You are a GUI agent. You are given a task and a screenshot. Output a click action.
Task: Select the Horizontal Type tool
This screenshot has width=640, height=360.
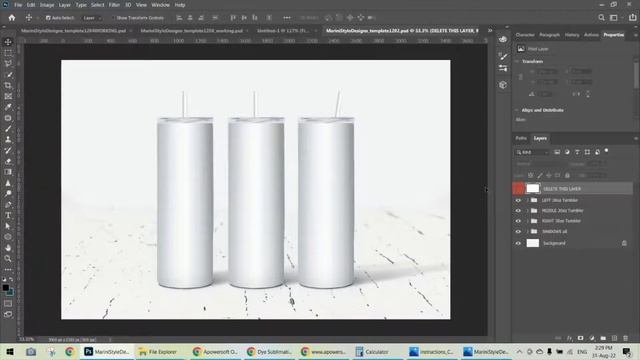coord(8,215)
